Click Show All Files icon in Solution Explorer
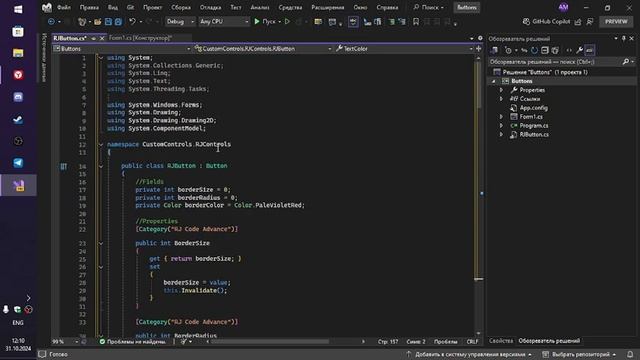The height and width of the screenshot is (360, 640). (x=555, y=50)
